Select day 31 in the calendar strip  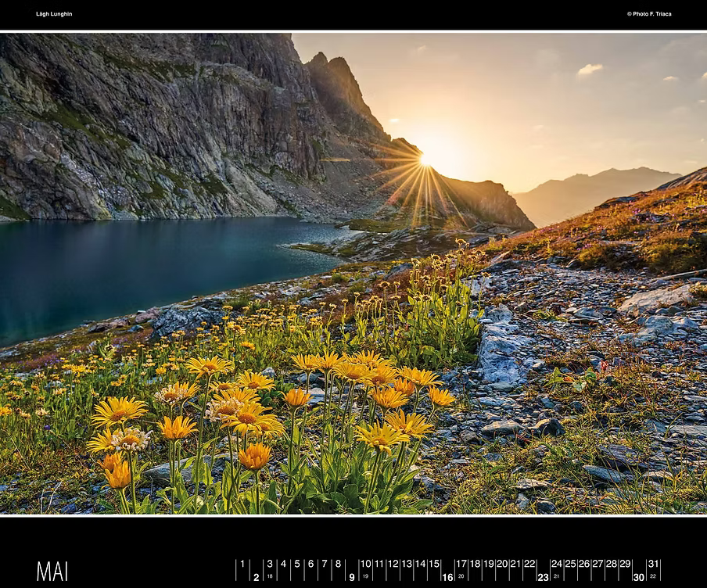tap(653, 564)
